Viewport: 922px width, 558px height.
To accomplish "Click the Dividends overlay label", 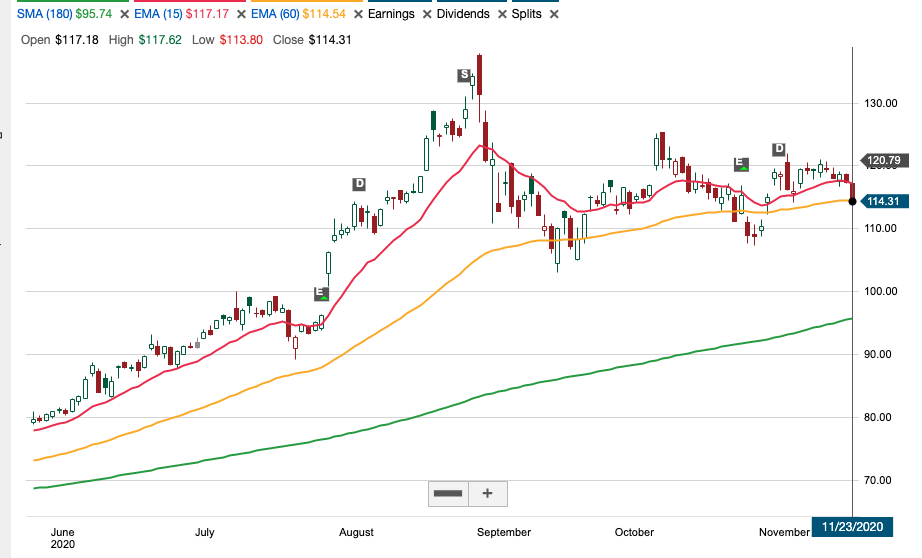I will coord(463,14).
